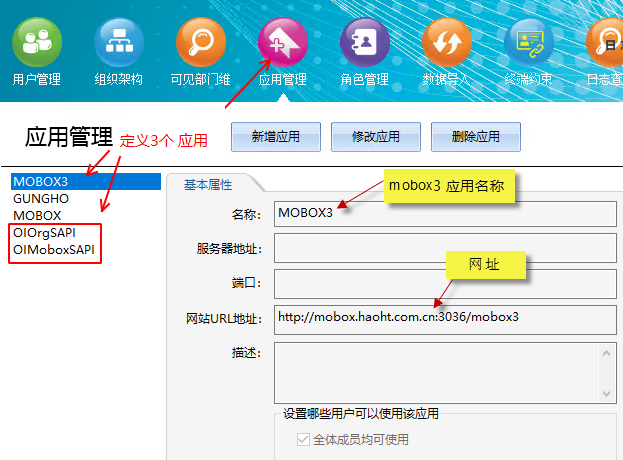Viewport: 623px width, 460px height.
Task: Open the 用户管理 user management icon
Action: (37, 42)
